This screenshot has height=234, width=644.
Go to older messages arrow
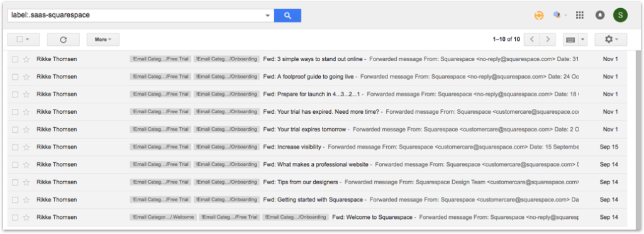[548, 40]
